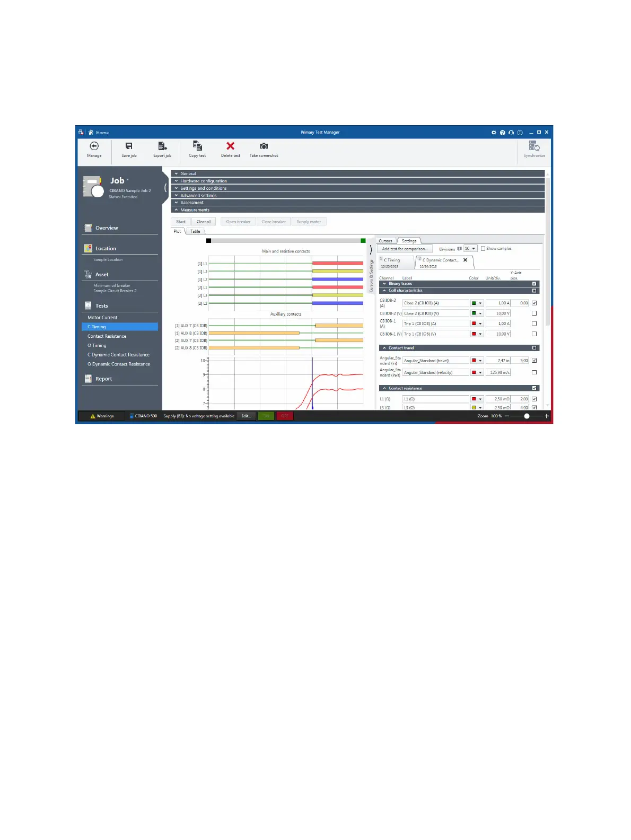This screenshot has width=631, height=840.
Task: Click the Manage back-arrow icon
Action: (x=94, y=146)
